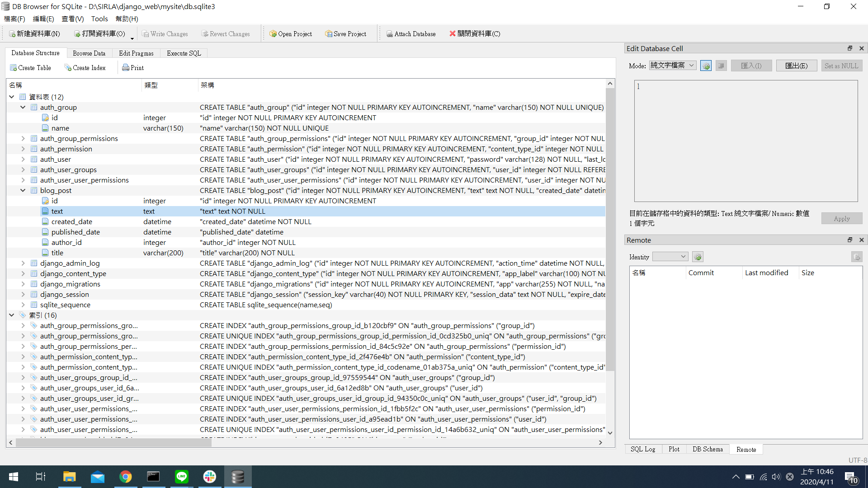Select the published_date column row
Image resolution: width=868 pixels, height=488 pixels.
pyautogui.click(x=75, y=232)
